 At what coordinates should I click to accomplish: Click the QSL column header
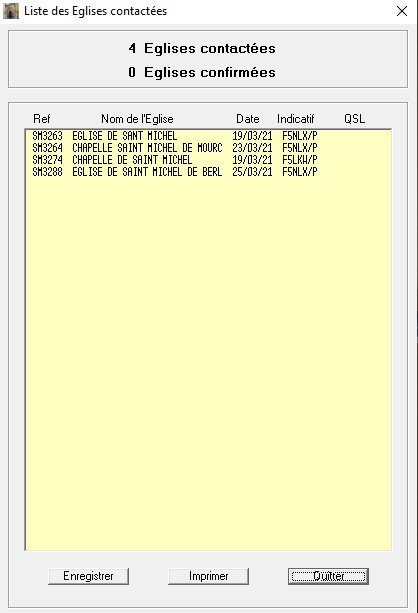click(355, 119)
